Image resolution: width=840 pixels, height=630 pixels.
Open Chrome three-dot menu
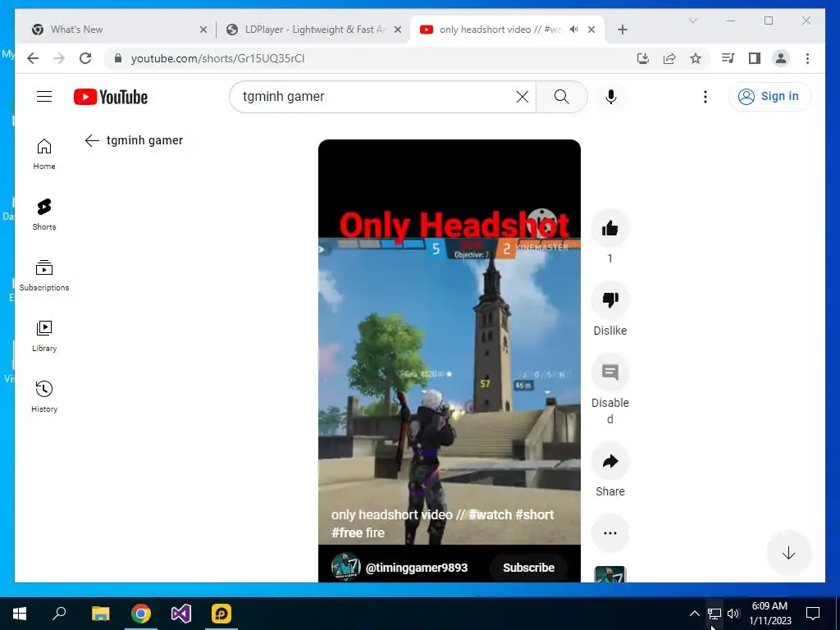(x=807, y=58)
